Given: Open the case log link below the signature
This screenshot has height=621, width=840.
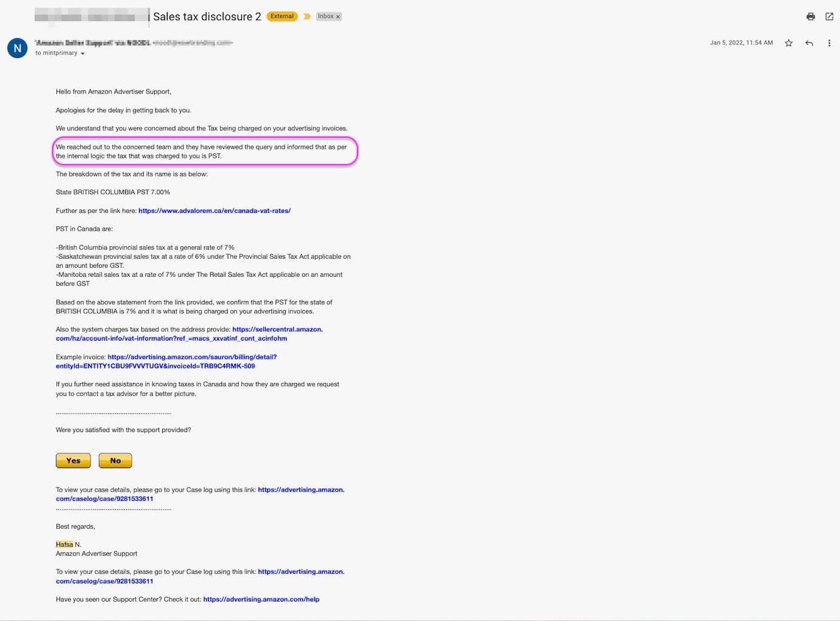Looking at the screenshot, I should [x=200, y=576].
